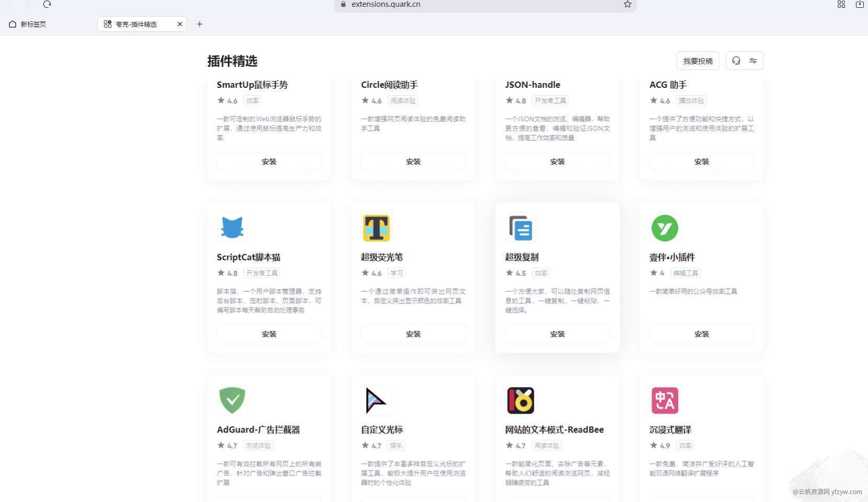Open the Circle阅读助手 title
Viewport: 868px width, 502px height.
pos(389,85)
